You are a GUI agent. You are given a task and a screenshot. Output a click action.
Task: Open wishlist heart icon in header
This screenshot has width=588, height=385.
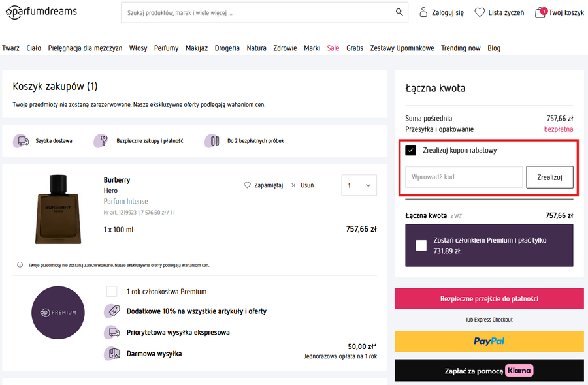[480, 12]
